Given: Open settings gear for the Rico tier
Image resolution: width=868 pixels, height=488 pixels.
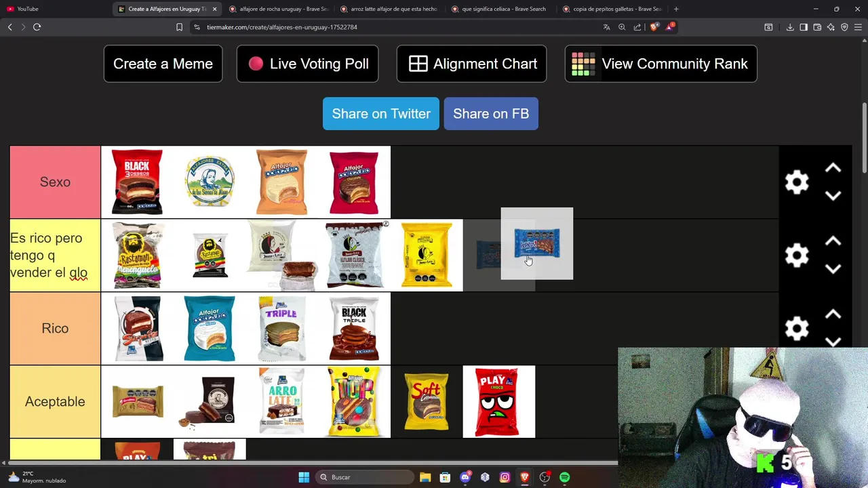Looking at the screenshot, I should pos(797,329).
